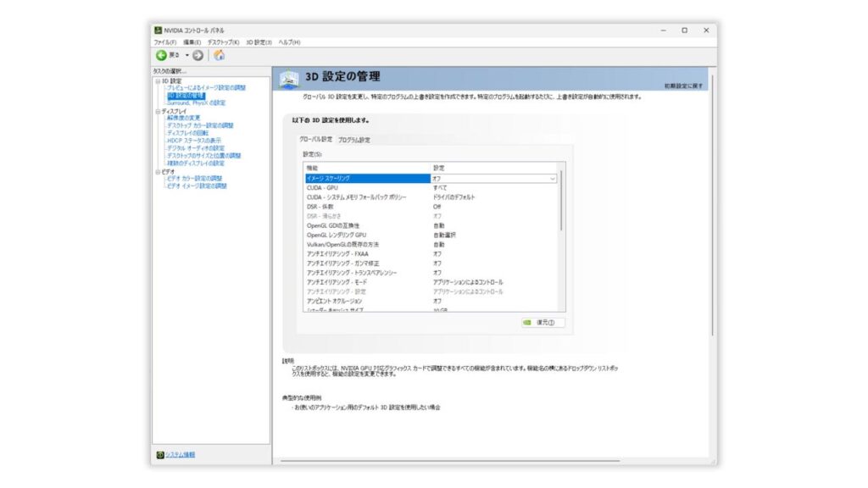Switch to the グローバル設定 tab
868x488 pixels.
point(315,140)
